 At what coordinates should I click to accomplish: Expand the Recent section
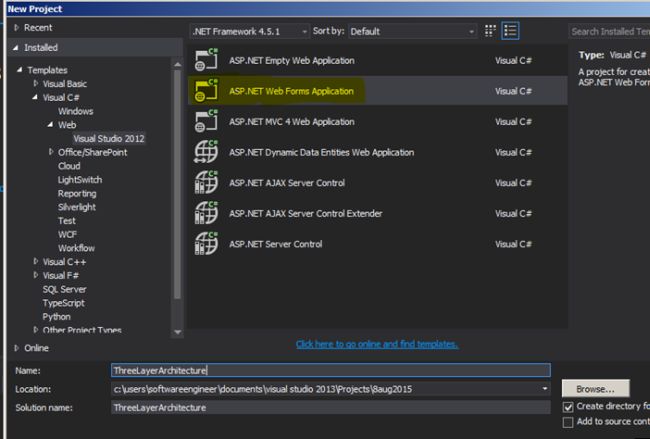tap(17, 28)
